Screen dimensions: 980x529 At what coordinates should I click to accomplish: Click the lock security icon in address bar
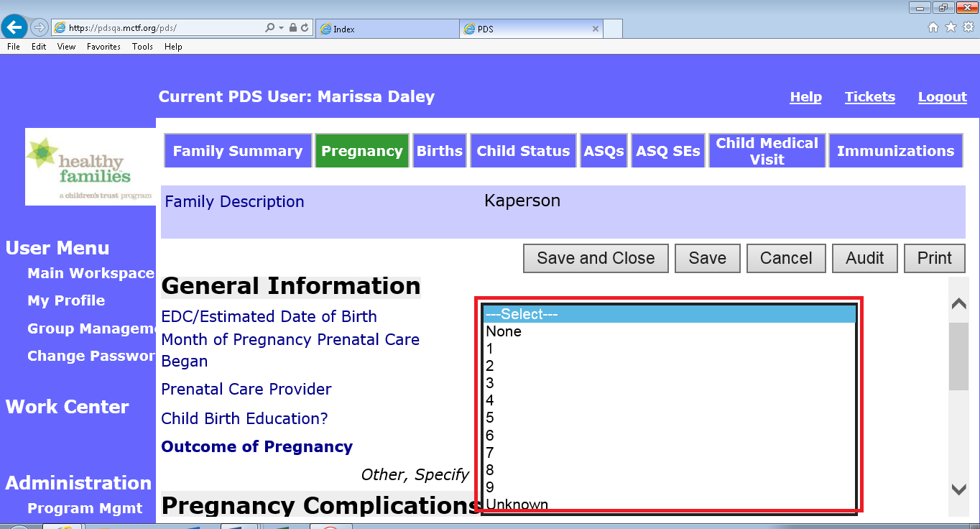click(292, 28)
